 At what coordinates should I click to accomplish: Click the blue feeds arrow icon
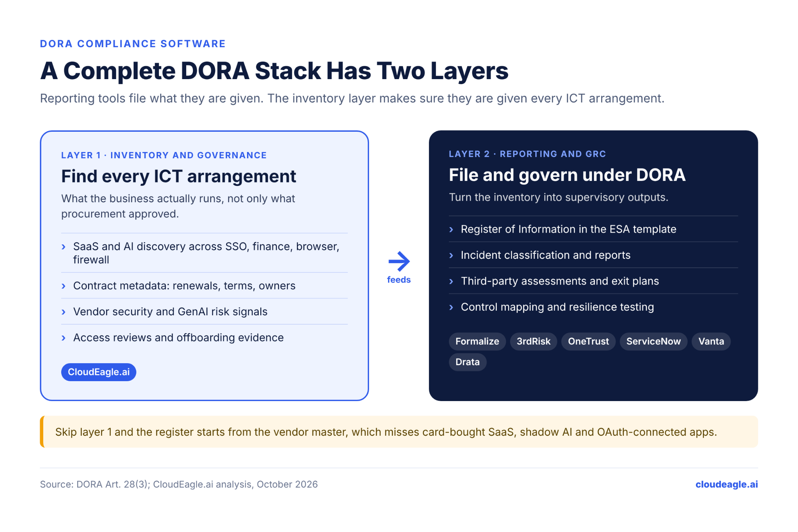(399, 261)
